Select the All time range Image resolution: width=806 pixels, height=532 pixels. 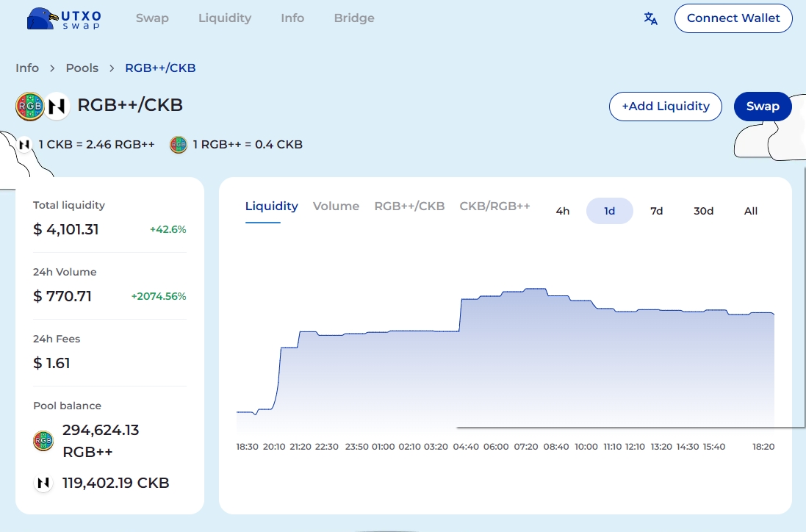(750, 211)
